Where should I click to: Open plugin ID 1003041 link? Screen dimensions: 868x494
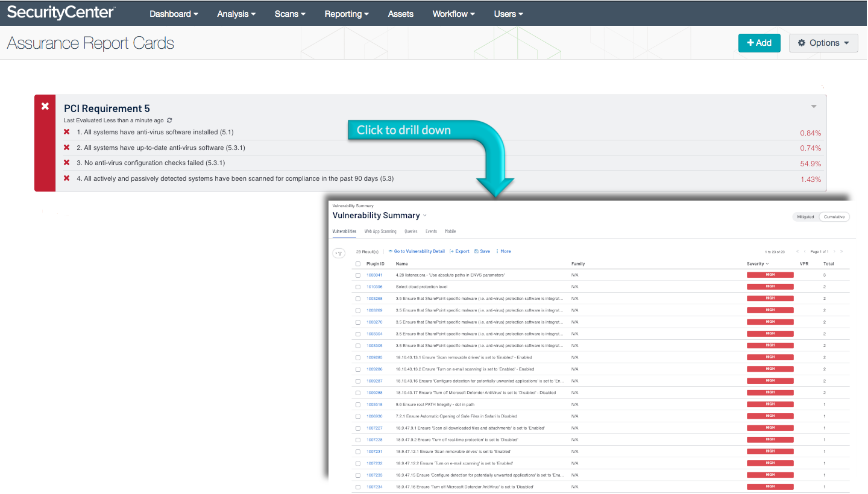click(374, 275)
